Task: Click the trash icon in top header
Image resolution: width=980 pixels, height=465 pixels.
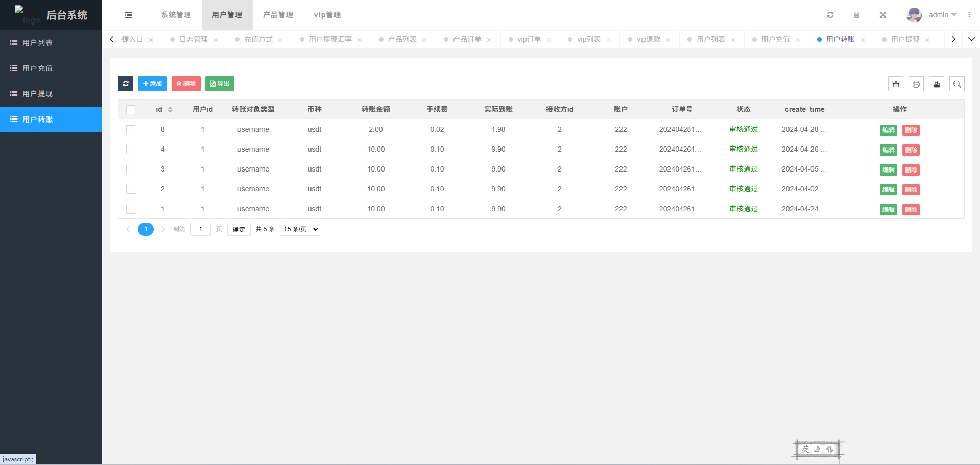Action: (x=856, y=15)
